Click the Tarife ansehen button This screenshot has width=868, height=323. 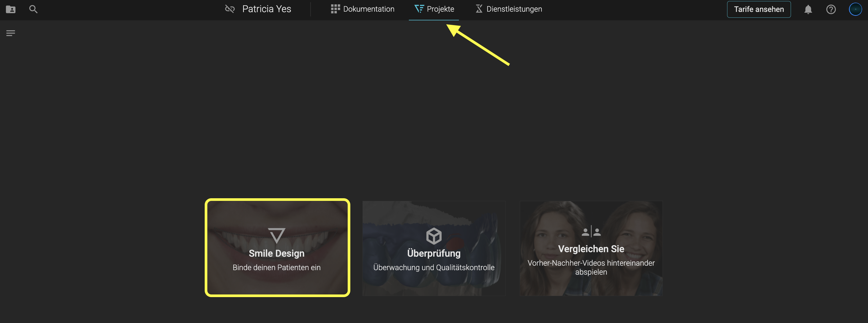[x=758, y=10]
